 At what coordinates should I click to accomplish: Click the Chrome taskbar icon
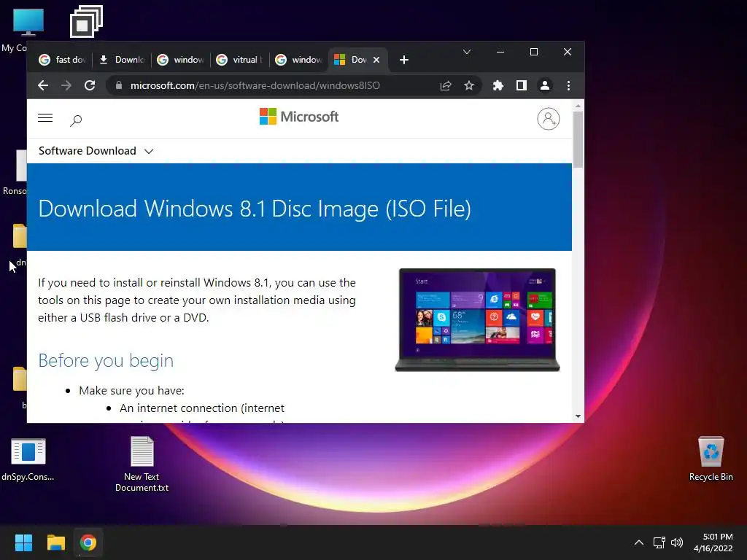pos(88,542)
